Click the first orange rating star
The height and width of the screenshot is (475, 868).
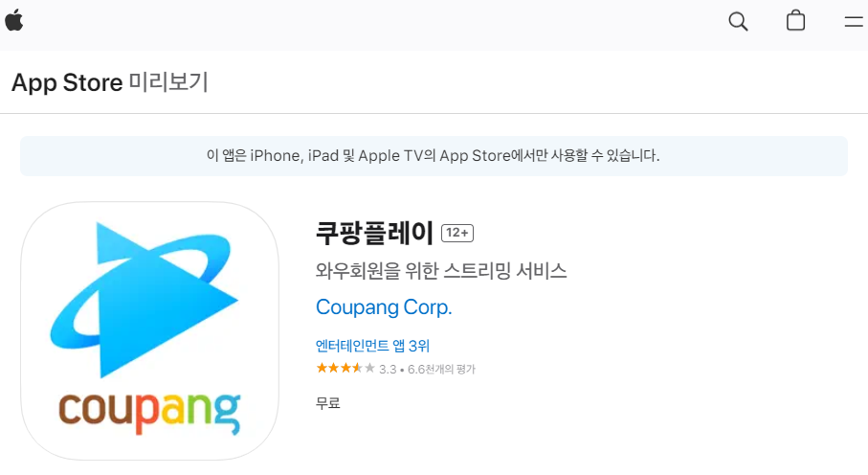coord(322,368)
